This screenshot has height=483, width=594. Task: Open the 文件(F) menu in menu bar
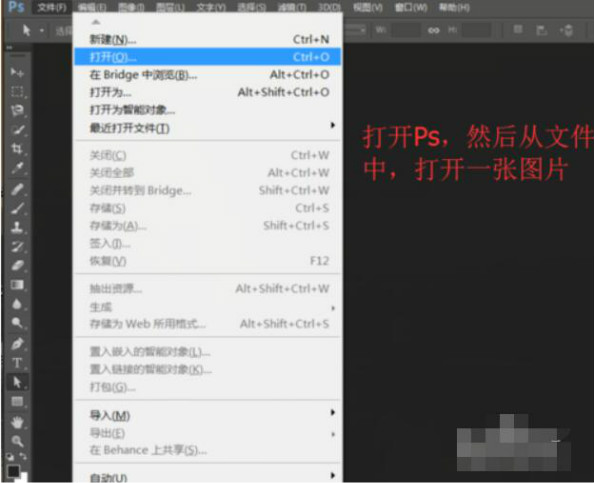[x=52, y=7]
